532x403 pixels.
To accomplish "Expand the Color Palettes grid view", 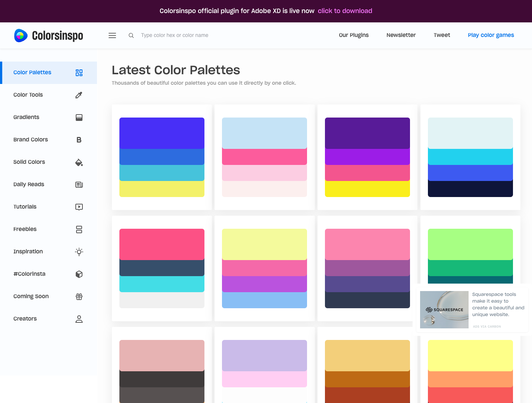I will [79, 72].
